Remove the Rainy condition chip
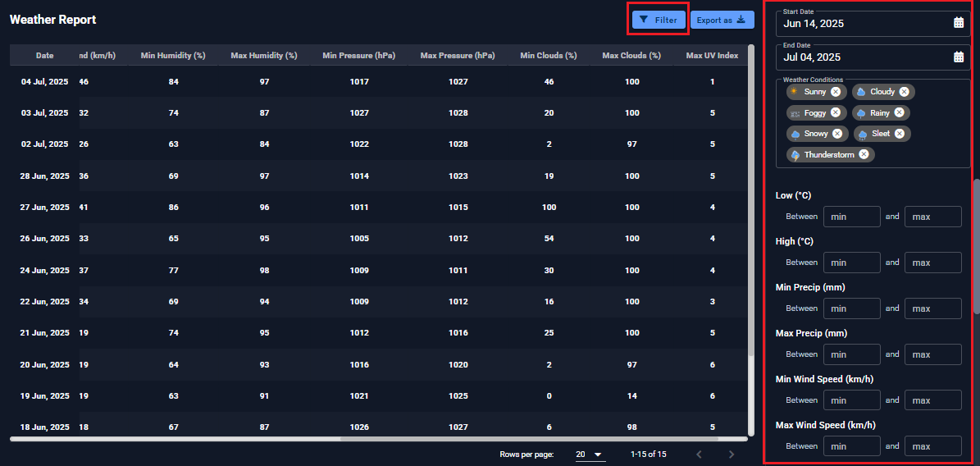The image size is (980, 466). tap(900, 112)
